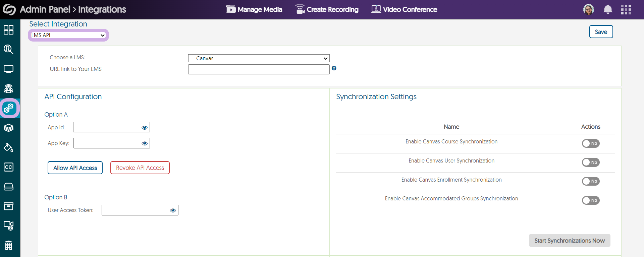Click the Integrations breadcrumb text
Viewport: 644px width, 257px height.
point(102,9)
